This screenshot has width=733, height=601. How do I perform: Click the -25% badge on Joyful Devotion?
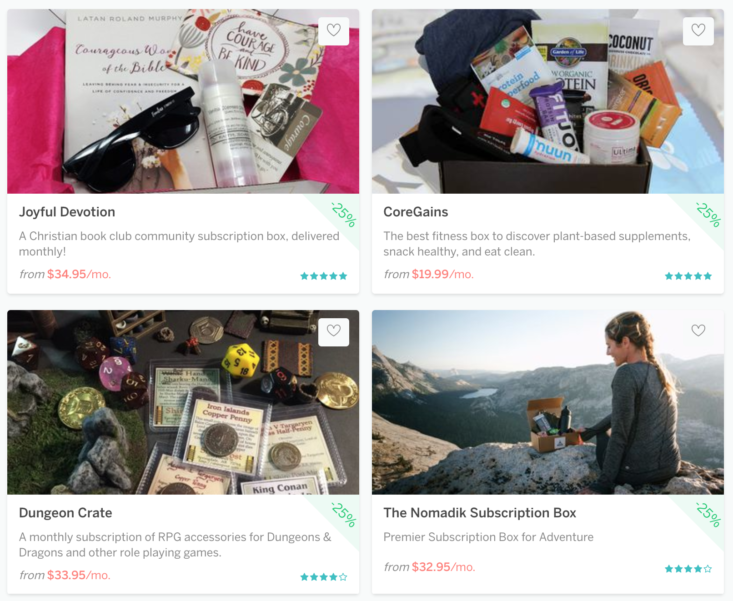coord(344,215)
